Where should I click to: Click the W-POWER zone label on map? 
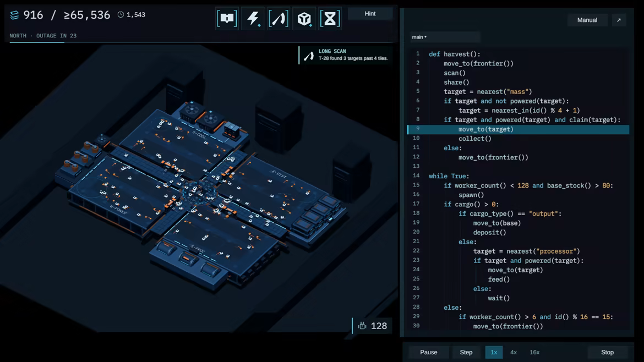coord(118,209)
